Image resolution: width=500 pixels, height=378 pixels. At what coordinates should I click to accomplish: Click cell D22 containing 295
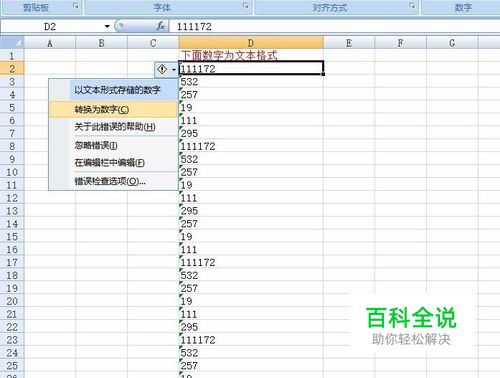click(x=251, y=327)
